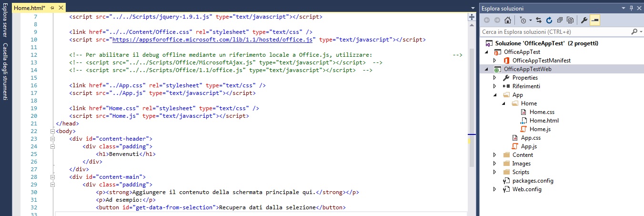Viewport: 644px width, 216px height.
Task: Click the Forward arrow in Esplora soluzioni toolbar
Action: click(497, 20)
